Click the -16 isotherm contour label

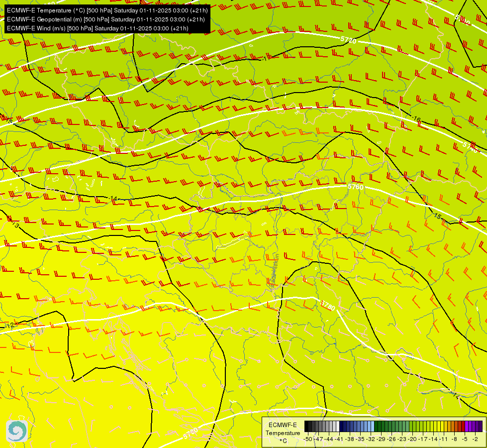pos(416,119)
